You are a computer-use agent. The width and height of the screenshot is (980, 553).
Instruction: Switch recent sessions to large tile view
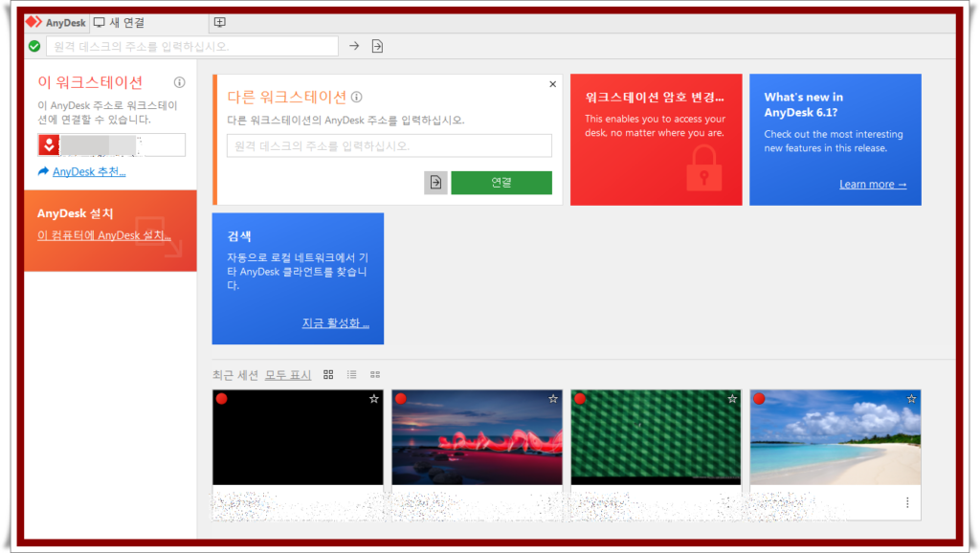pyautogui.click(x=328, y=375)
